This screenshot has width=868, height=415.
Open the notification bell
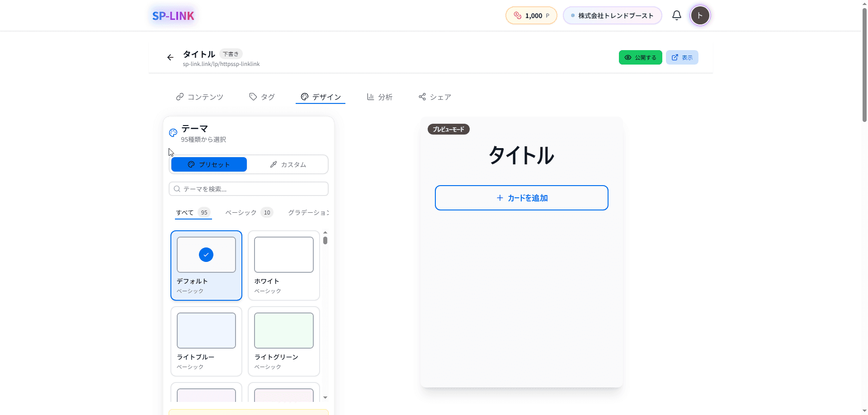tap(676, 15)
